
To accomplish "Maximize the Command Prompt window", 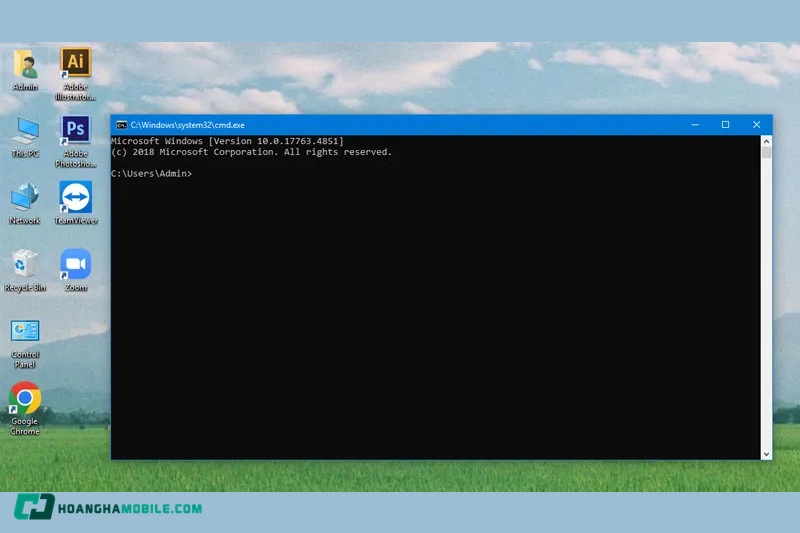I will pyautogui.click(x=725, y=125).
